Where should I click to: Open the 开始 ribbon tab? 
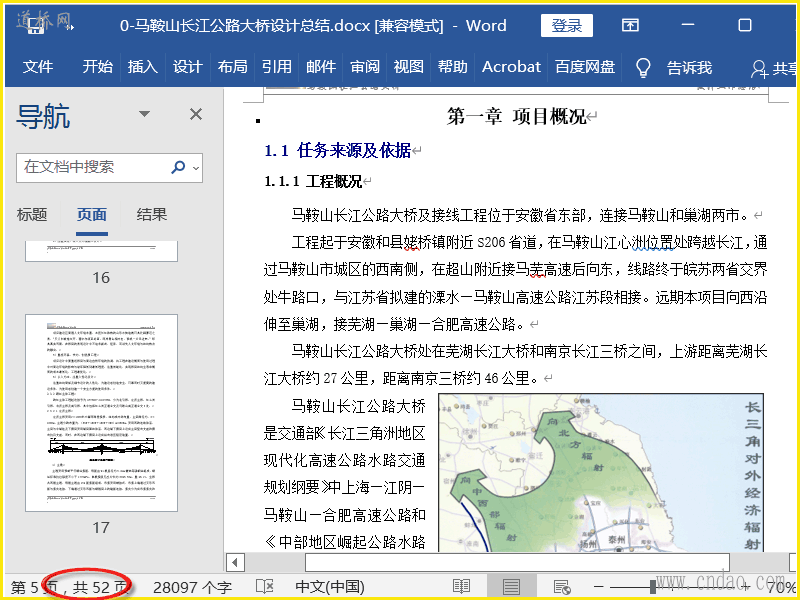(97, 67)
